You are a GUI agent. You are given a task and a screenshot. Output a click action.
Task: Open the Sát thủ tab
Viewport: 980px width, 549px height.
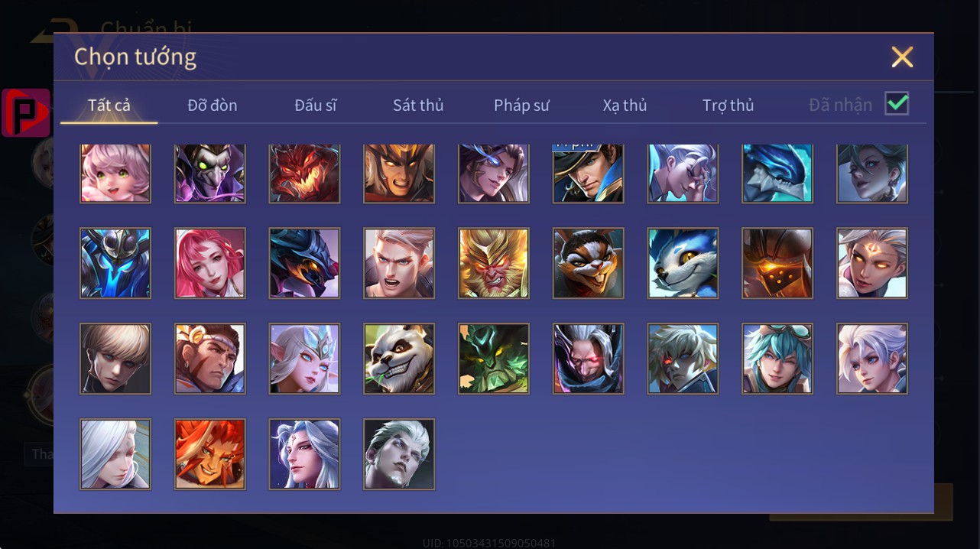click(x=418, y=105)
